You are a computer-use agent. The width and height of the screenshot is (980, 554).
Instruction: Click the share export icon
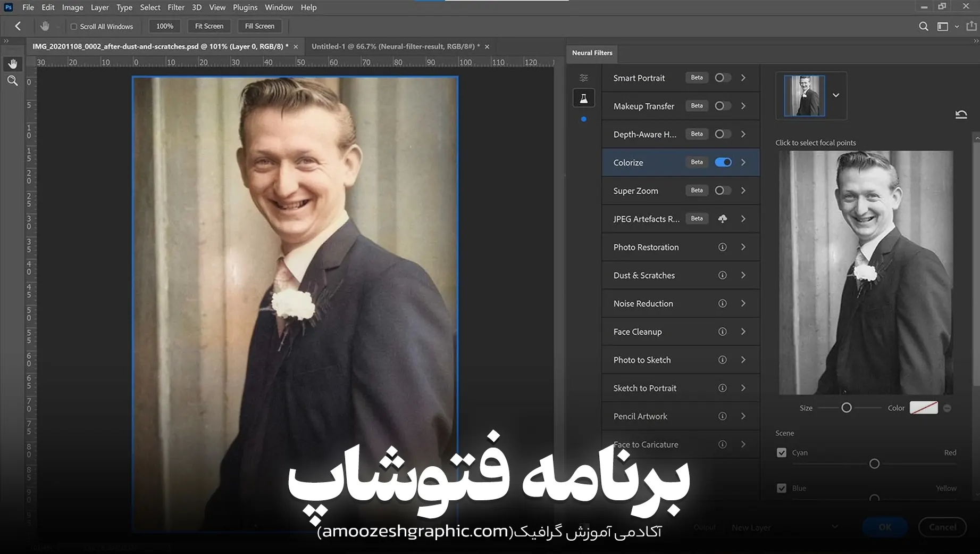click(971, 26)
